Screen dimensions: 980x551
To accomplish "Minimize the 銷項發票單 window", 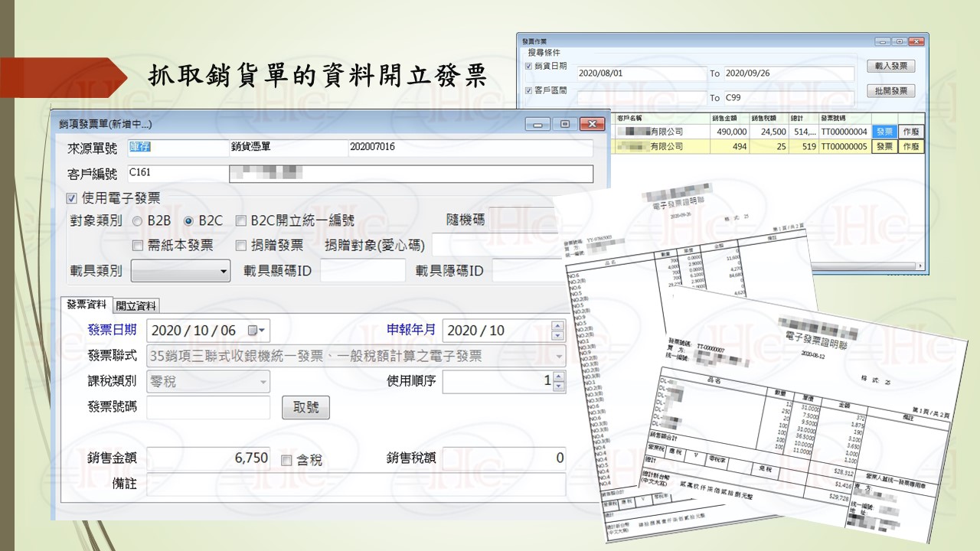I will pos(537,124).
